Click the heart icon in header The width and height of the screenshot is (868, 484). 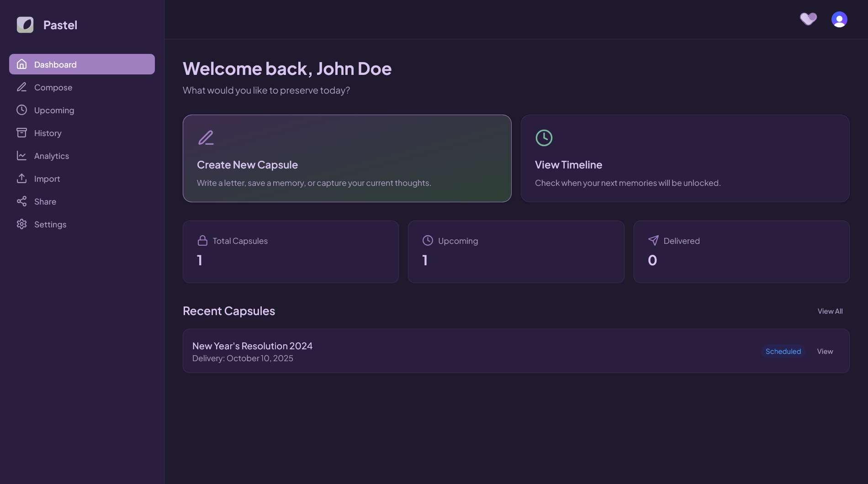click(x=808, y=19)
